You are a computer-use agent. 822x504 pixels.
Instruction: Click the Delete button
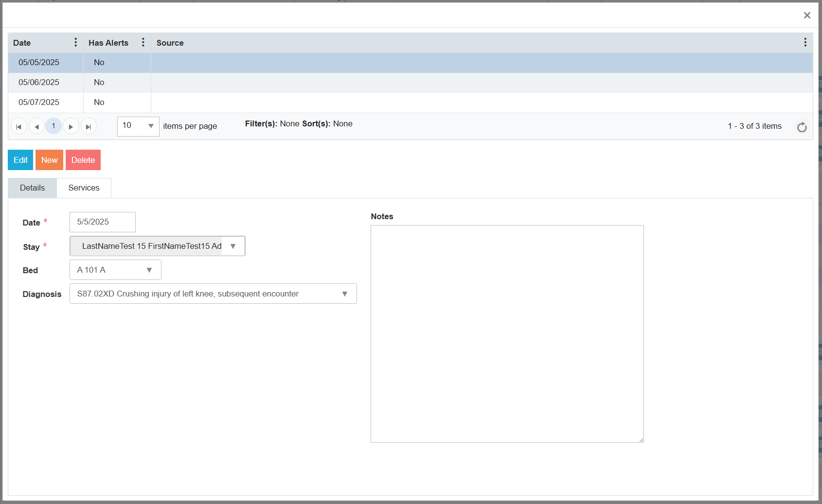pyautogui.click(x=83, y=160)
